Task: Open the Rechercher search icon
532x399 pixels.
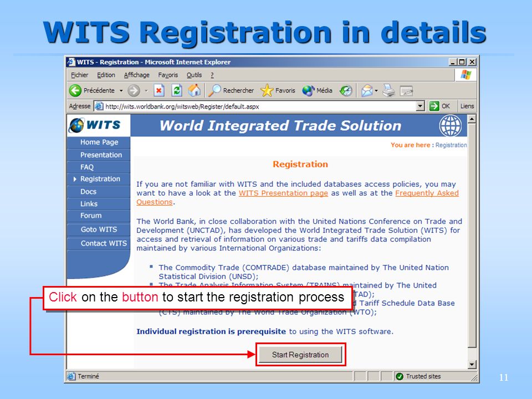Action: point(214,90)
